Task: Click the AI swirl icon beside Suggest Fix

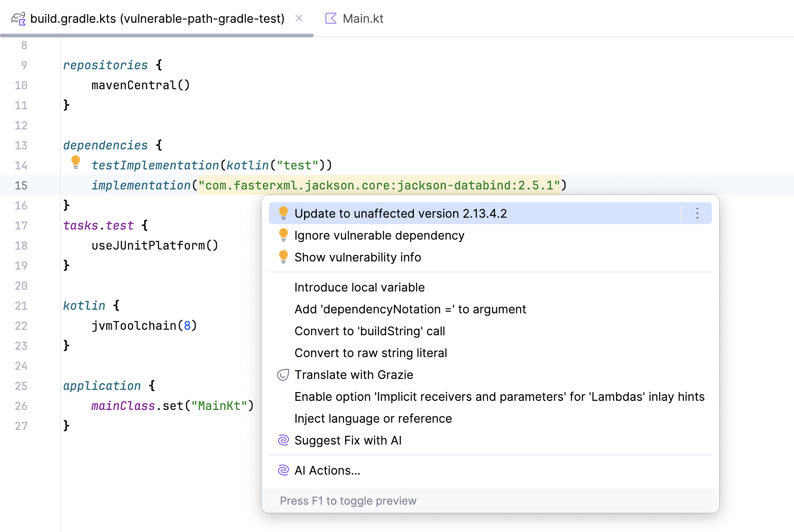Action: point(283,440)
